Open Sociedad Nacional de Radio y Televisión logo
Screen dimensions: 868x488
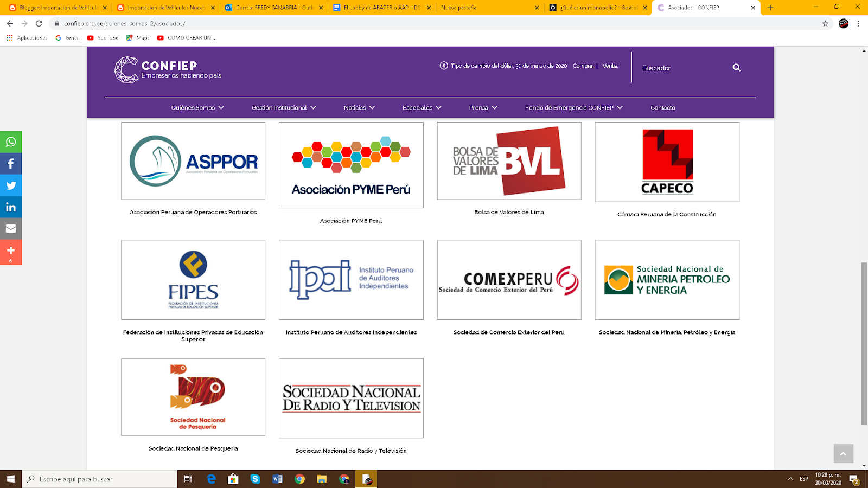click(x=351, y=398)
